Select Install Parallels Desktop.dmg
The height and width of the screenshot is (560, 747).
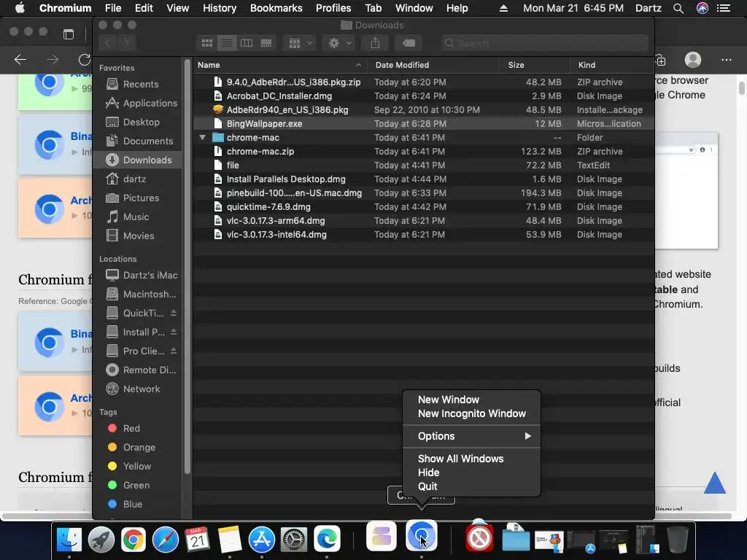(x=424, y=179)
